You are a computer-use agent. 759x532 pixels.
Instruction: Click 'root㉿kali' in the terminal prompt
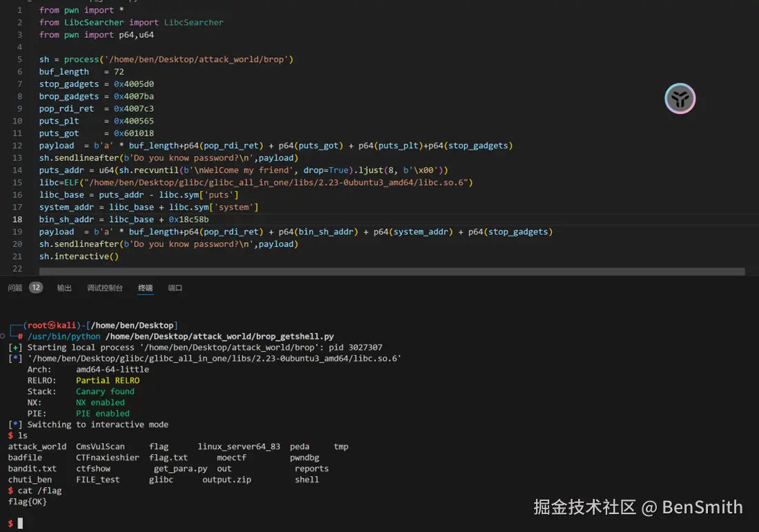[52, 325]
